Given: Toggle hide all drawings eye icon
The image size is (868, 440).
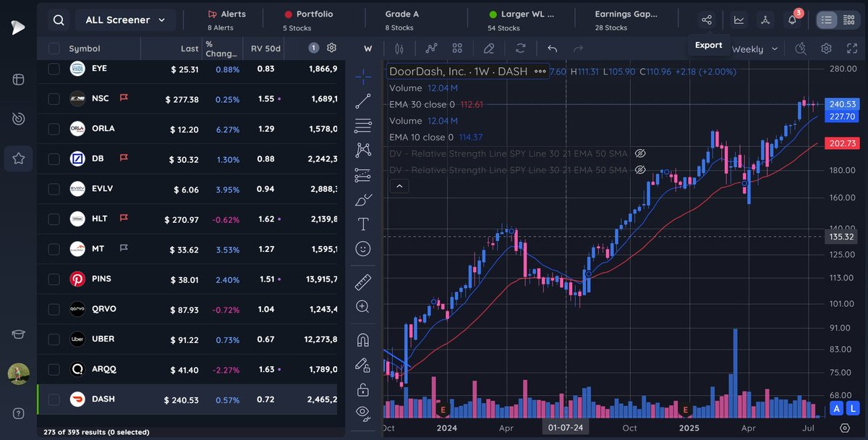Looking at the screenshot, I should 363,413.
